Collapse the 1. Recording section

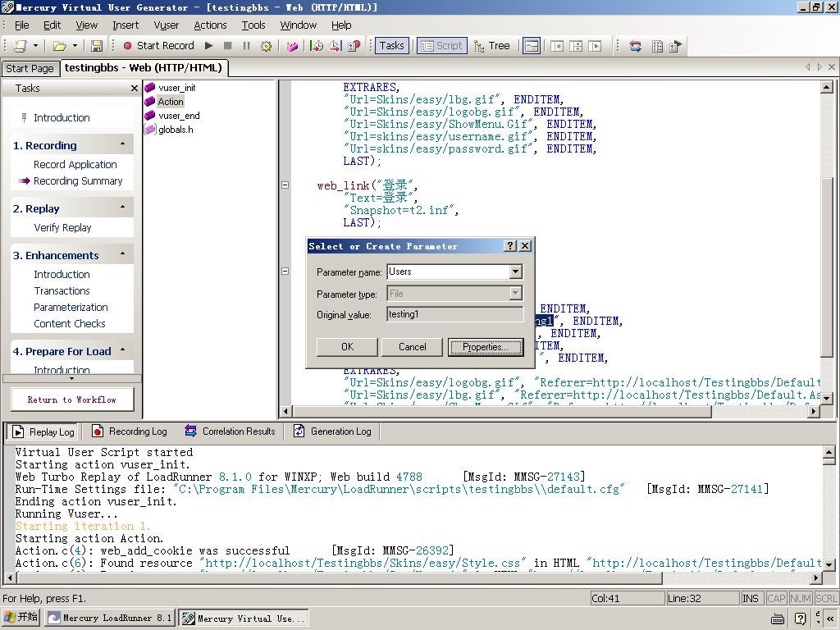123,144
